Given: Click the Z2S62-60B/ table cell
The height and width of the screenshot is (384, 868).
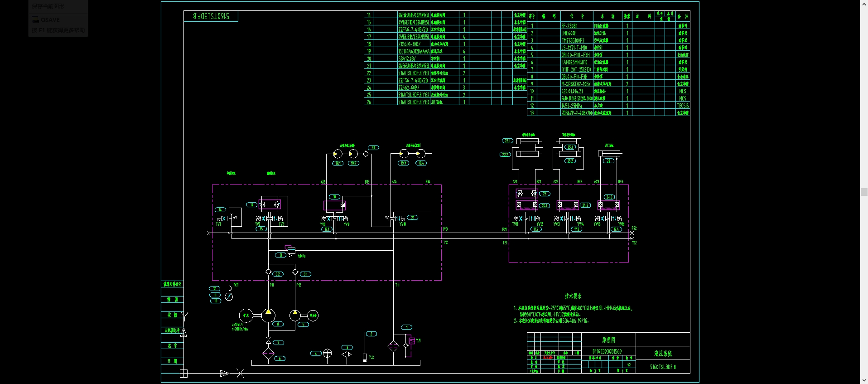Looking at the screenshot, I should 414,87.
